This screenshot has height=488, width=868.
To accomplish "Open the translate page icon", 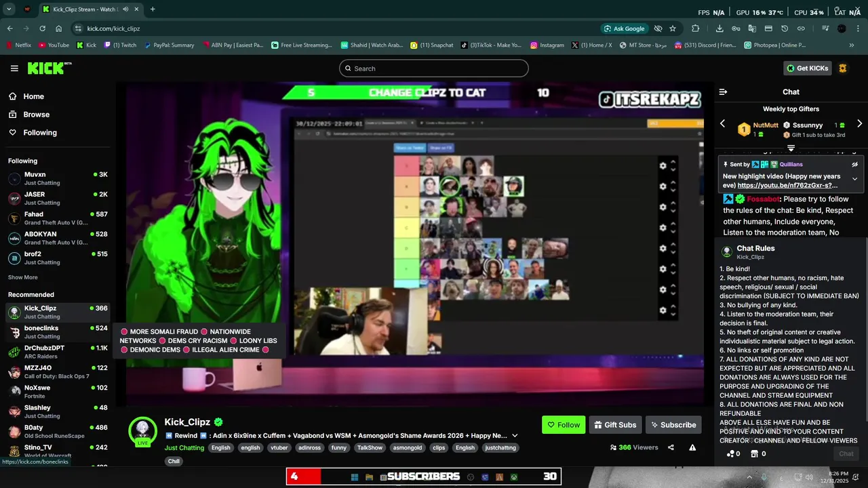I will click(x=752, y=28).
